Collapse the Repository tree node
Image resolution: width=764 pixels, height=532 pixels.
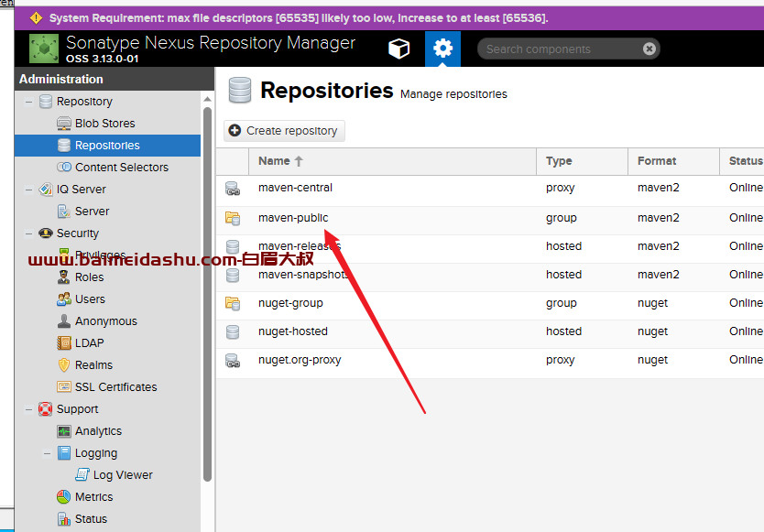28,102
